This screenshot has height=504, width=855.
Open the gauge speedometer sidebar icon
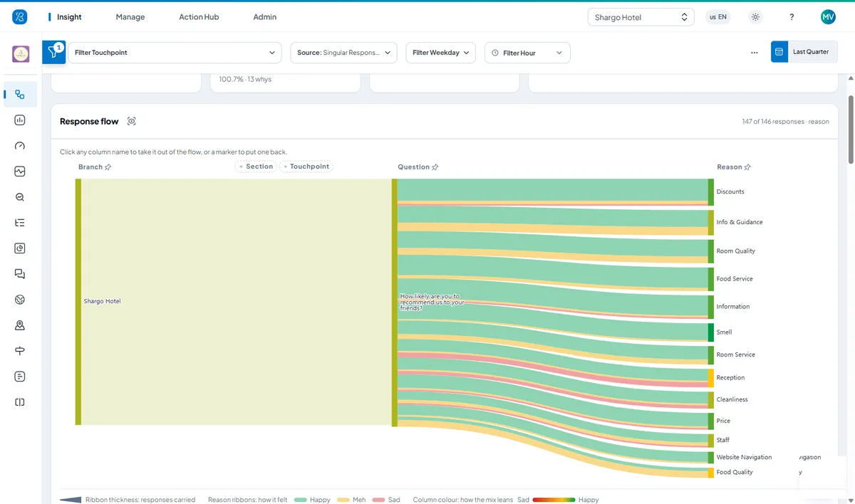[20, 146]
